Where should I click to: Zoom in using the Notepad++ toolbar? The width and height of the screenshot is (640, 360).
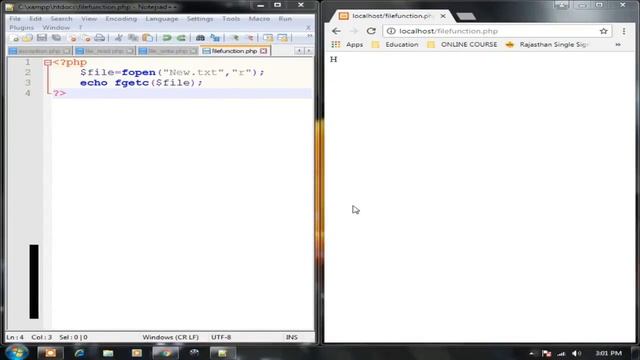[235, 38]
